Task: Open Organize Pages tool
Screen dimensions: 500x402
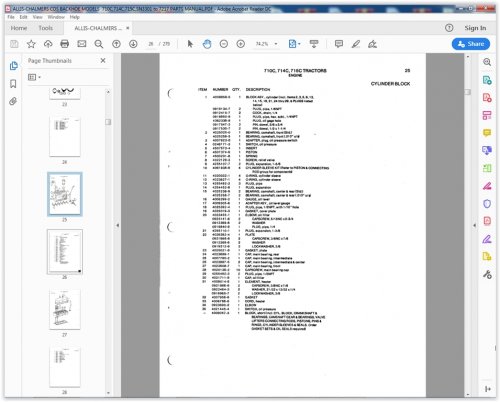Action: pos(487,115)
